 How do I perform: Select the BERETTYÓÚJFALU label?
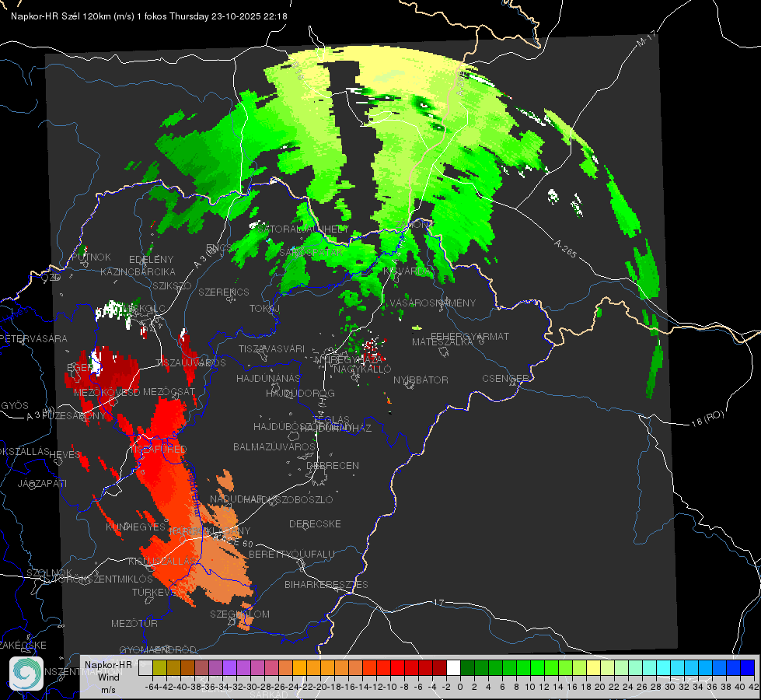[x=291, y=555]
